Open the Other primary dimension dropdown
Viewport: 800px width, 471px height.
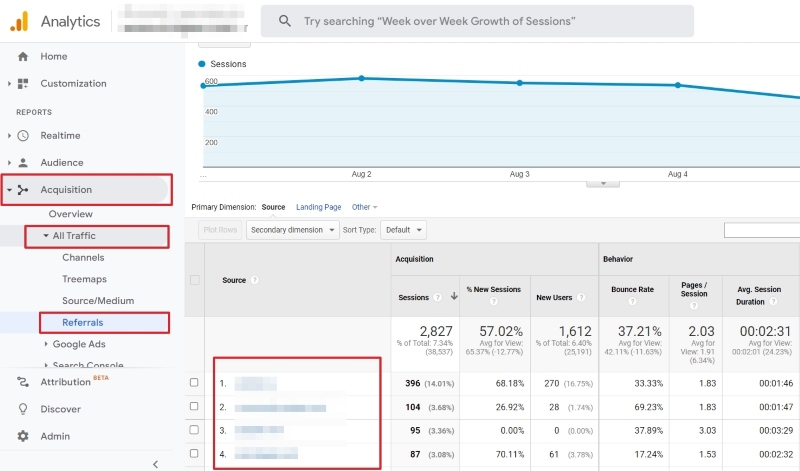pos(364,207)
